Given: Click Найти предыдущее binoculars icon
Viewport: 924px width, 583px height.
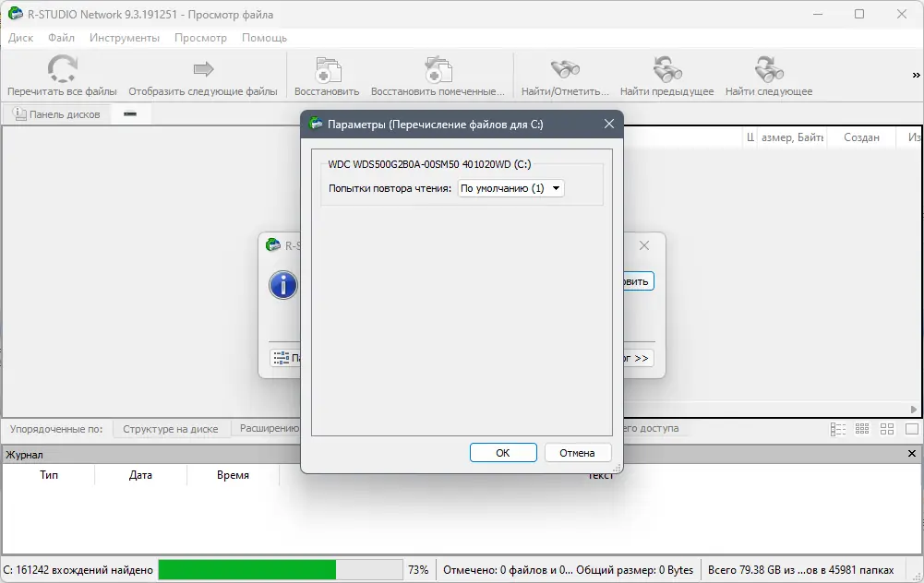Looking at the screenshot, I should 666,69.
